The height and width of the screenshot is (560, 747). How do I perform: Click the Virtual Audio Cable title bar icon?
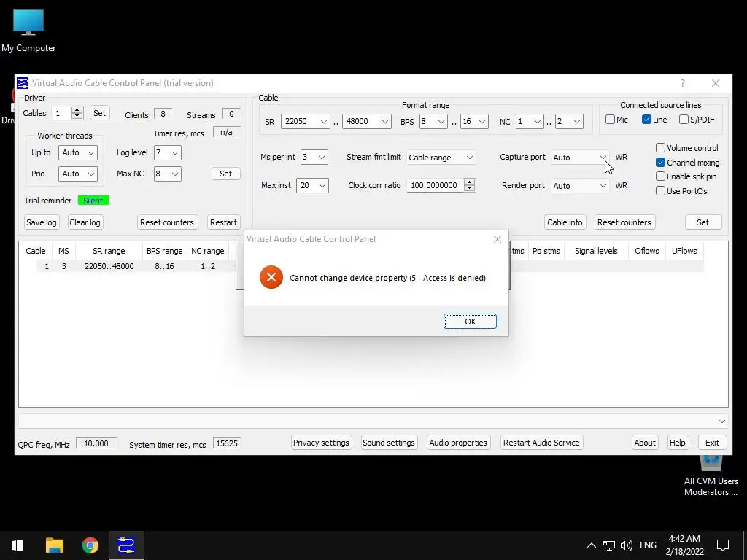[x=23, y=83]
